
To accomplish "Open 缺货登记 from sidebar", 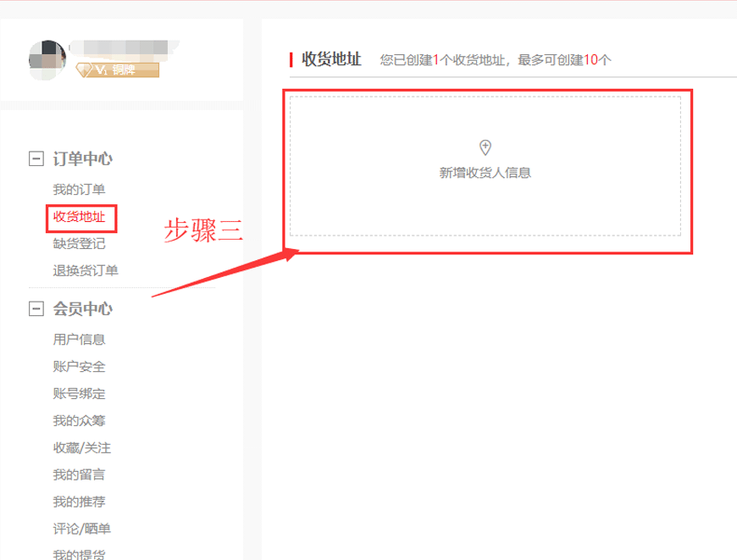I will tap(79, 244).
